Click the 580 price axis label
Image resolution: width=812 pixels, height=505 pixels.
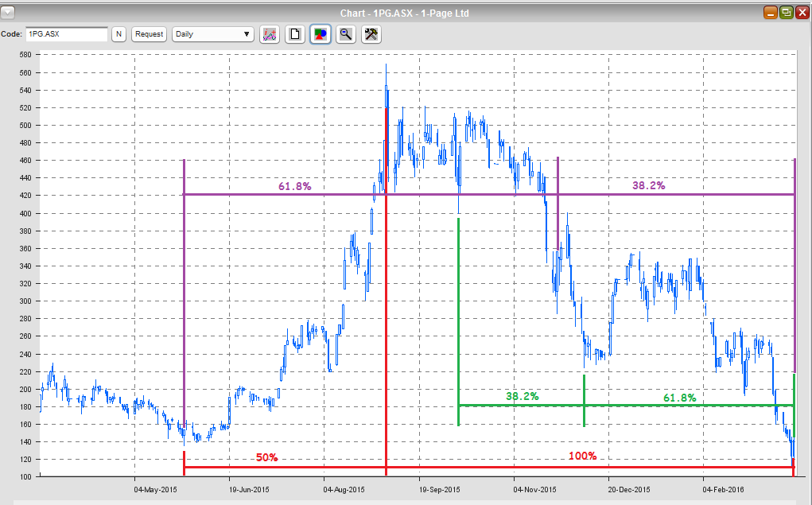[25, 54]
